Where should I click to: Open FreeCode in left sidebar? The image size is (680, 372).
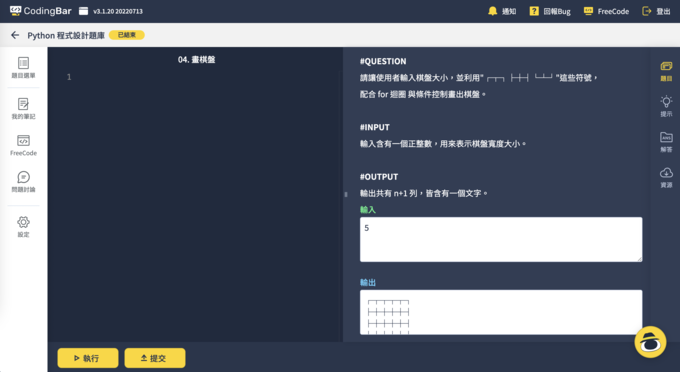(23, 145)
